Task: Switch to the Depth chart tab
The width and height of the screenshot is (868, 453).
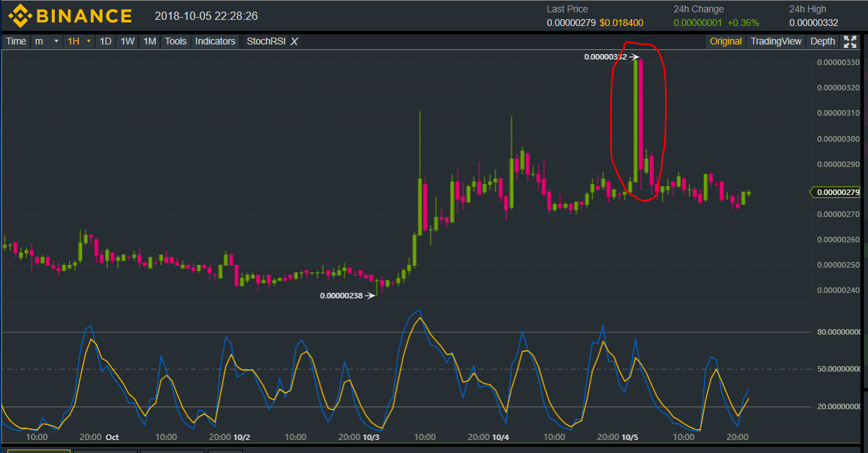Action: (x=822, y=41)
